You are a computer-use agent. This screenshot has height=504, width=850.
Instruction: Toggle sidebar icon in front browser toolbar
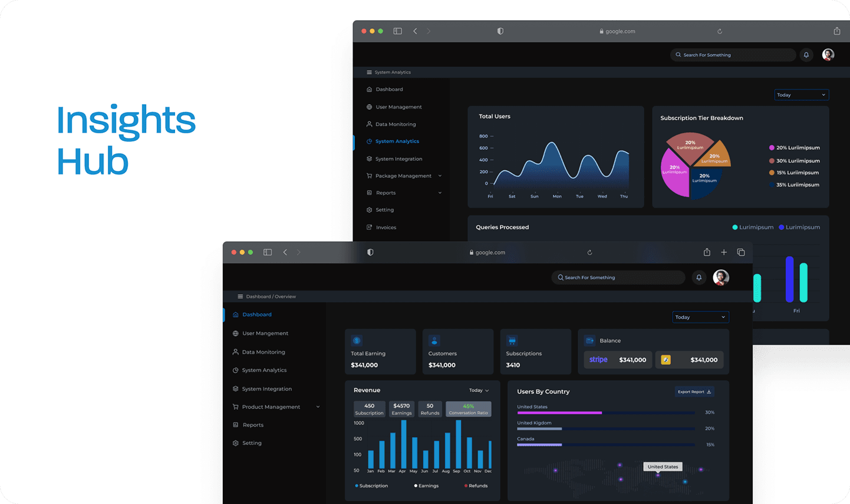(x=268, y=252)
